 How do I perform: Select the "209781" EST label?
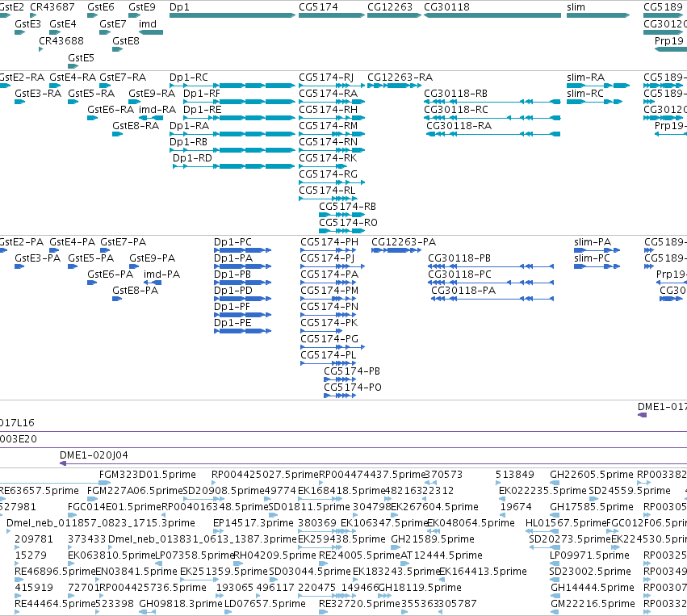(x=34, y=538)
